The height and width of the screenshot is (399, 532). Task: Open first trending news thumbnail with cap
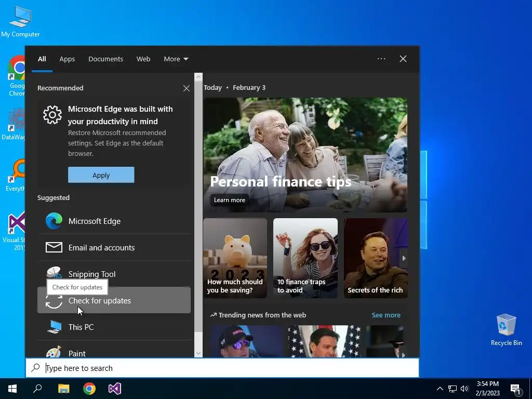pos(248,341)
